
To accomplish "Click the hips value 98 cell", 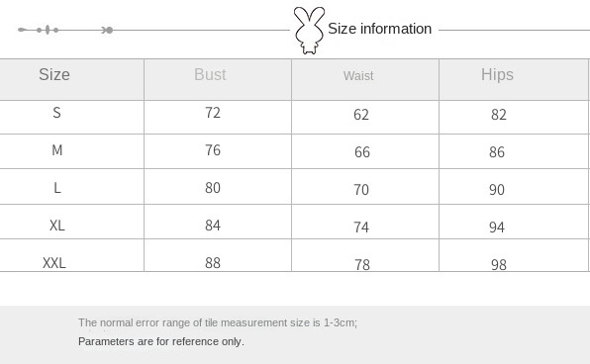I will coord(499,265).
